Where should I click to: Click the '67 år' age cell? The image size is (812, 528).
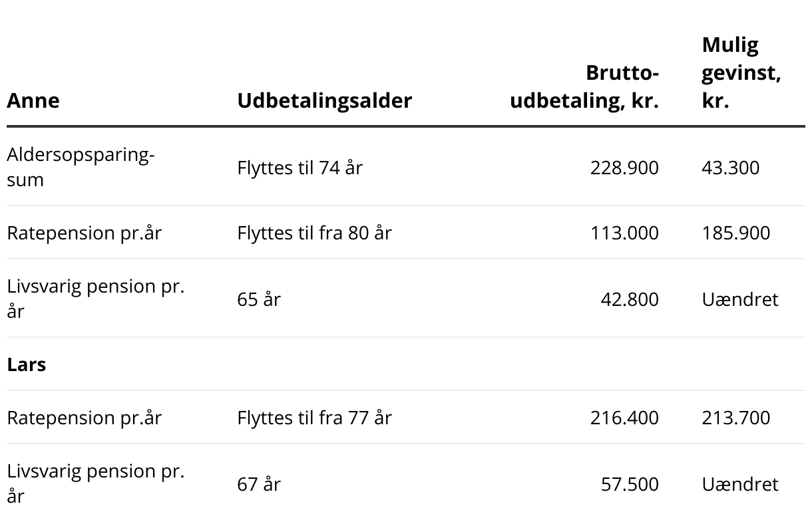[259, 483]
